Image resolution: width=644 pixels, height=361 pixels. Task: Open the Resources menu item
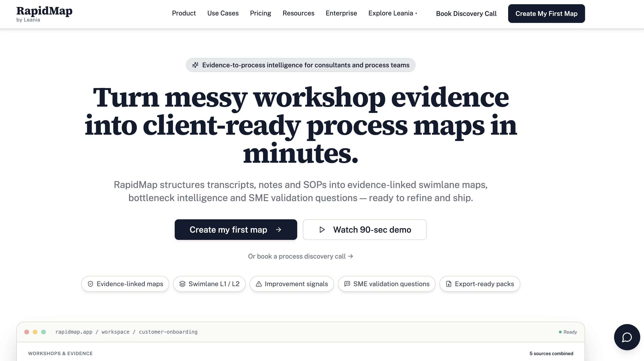pos(298,13)
